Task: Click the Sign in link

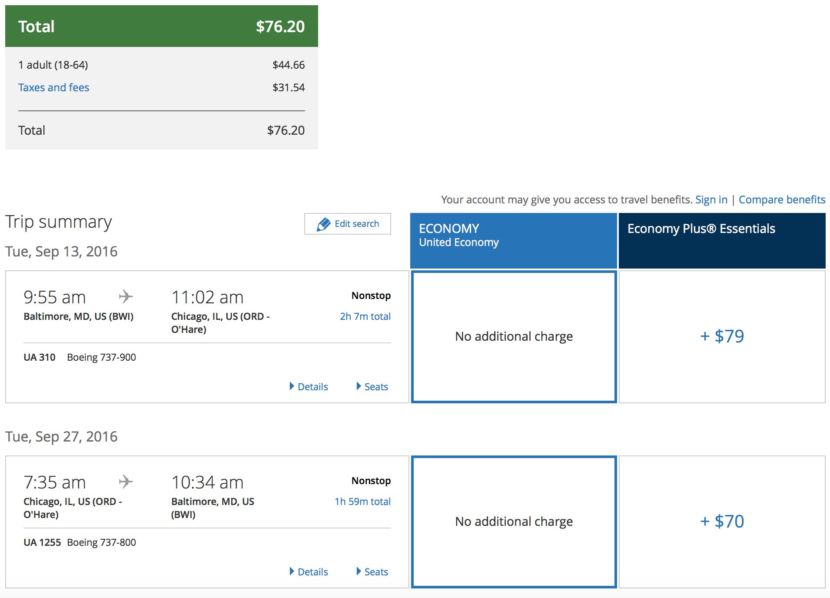Action: click(x=711, y=200)
